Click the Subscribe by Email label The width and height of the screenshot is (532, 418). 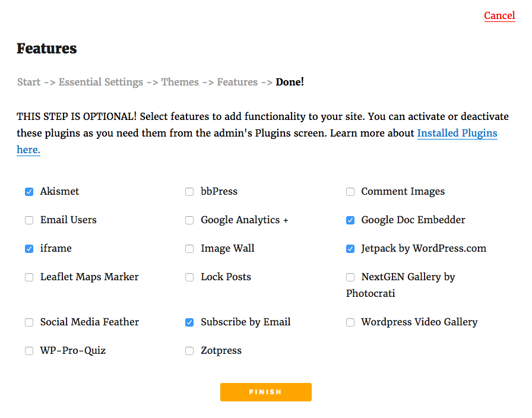[246, 322]
